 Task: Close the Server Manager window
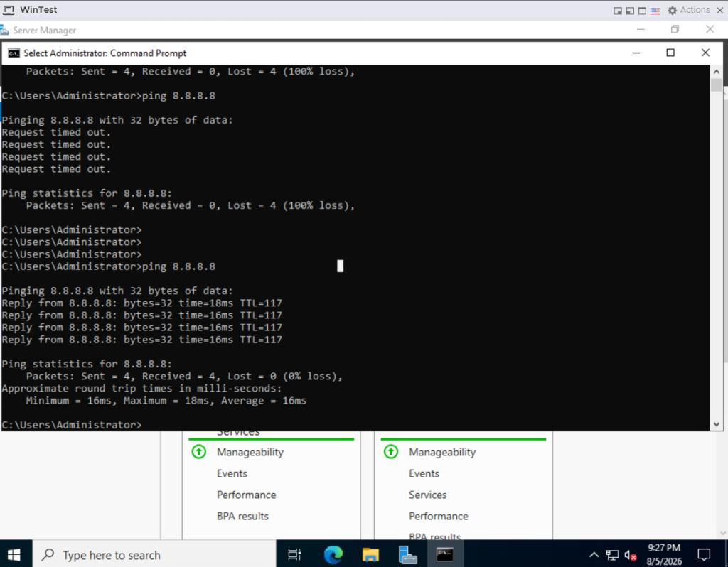pos(710,29)
